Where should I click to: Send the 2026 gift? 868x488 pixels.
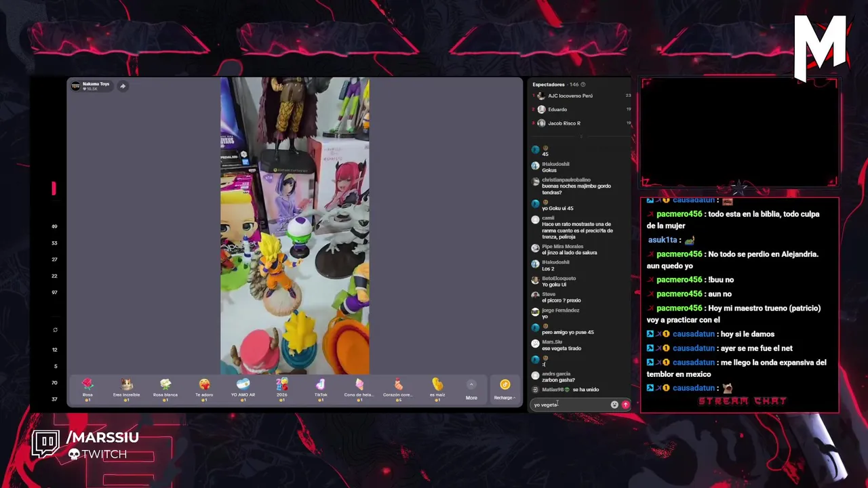coord(281,389)
